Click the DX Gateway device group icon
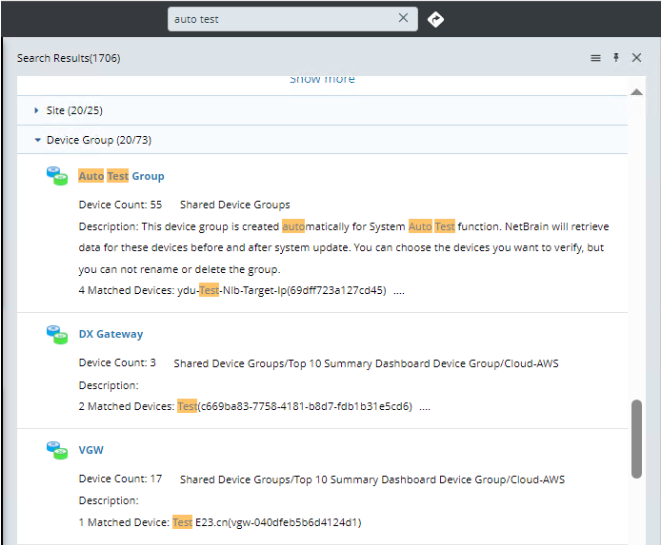 pos(57,334)
